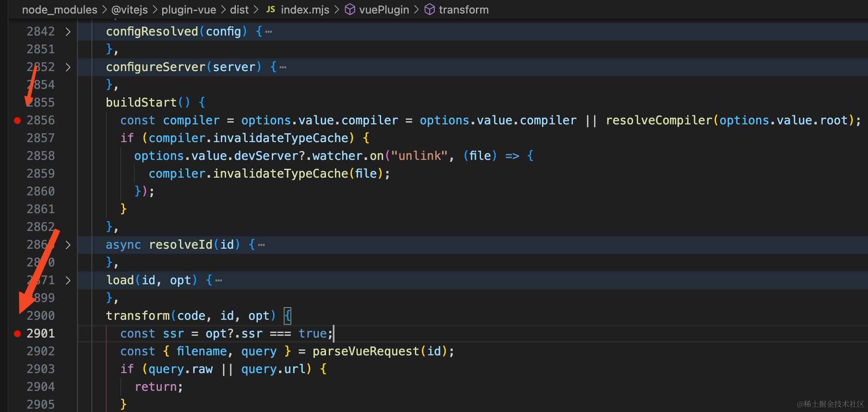This screenshot has height=412, width=868.
Task: Add a breakpoint in the gutter of line 2858
Action: [17, 156]
